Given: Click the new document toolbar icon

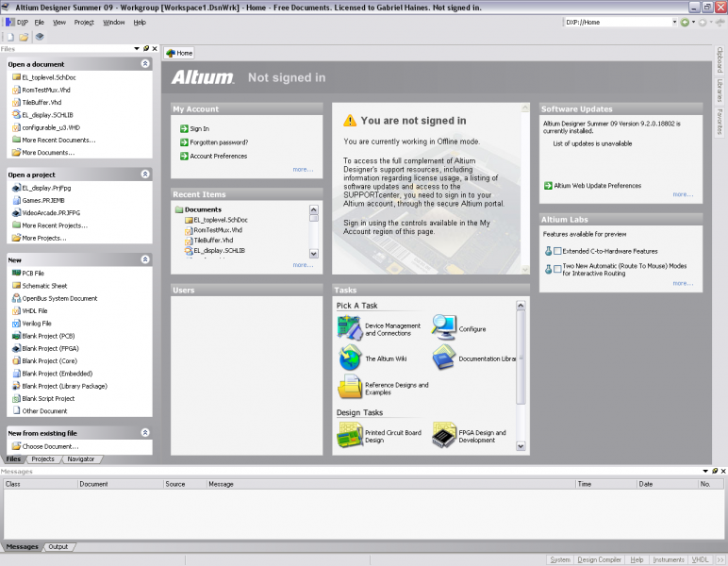Looking at the screenshot, I should [10, 37].
